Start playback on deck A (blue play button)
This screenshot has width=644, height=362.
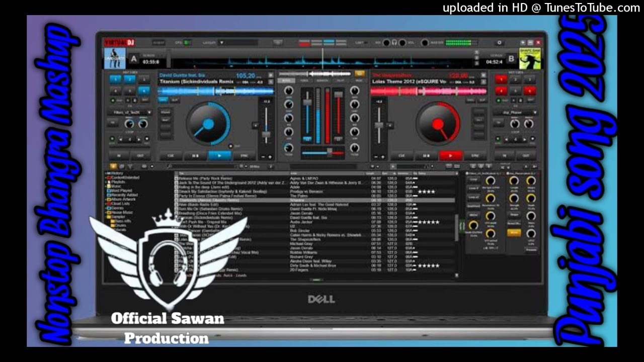tap(219, 156)
